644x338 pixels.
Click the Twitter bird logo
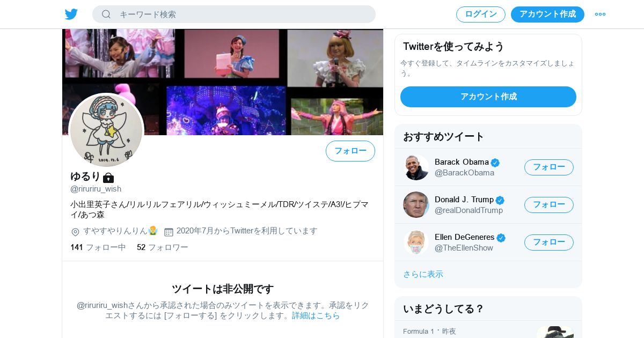click(71, 14)
